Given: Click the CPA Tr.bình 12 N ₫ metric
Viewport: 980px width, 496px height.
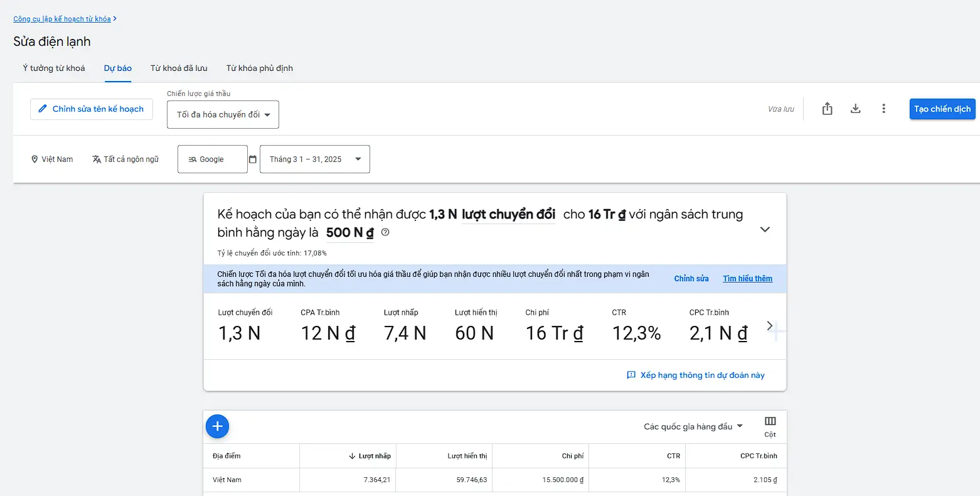Looking at the screenshot, I should pos(328,326).
